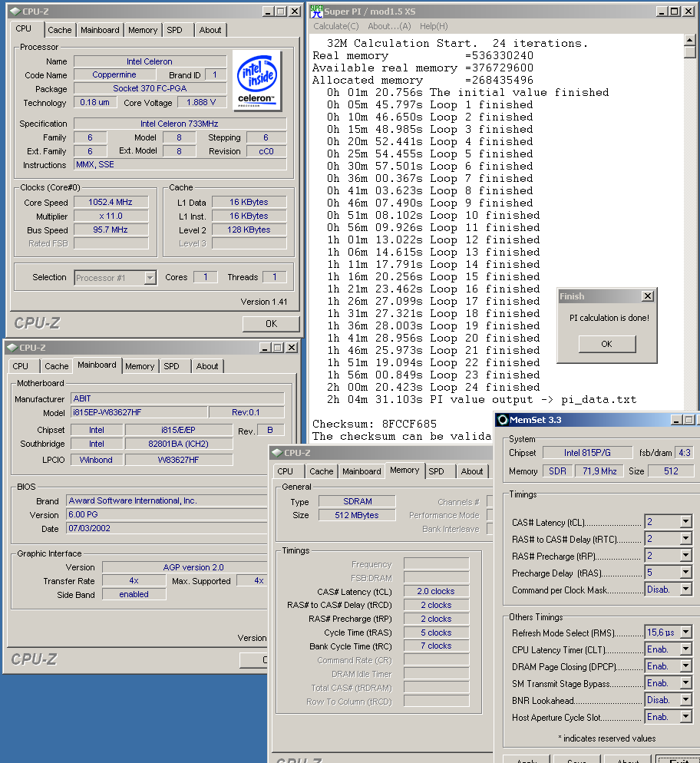Open the Processor #1 selection dropdown
The width and height of the screenshot is (700, 763).
click(x=150, y=278)
